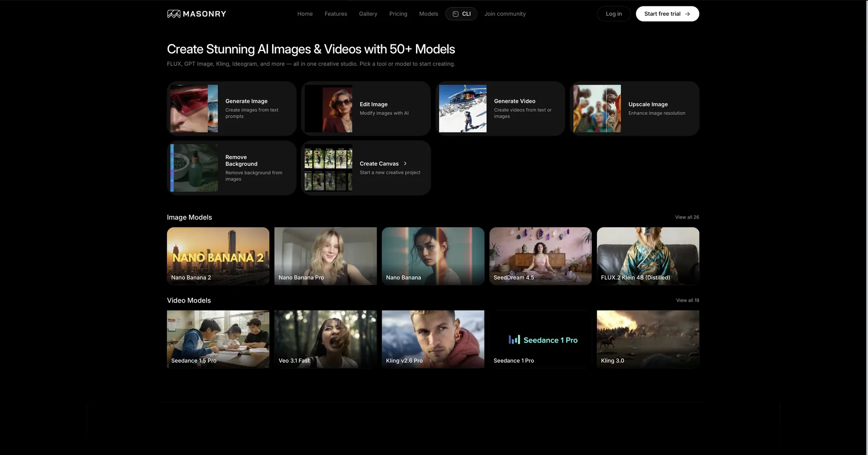The image size is (868, 455).
Task: Open the Gallery navigation link
Action: point(368,14)
